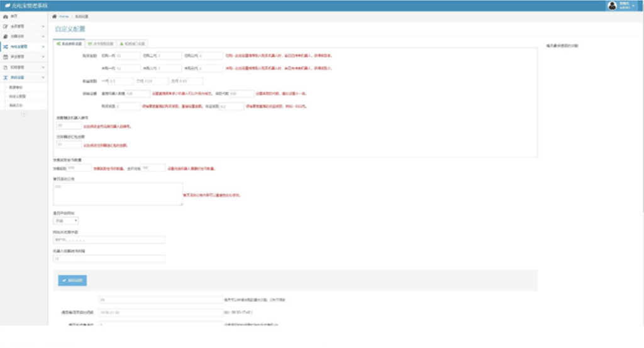
Task: Expand the 资金管理 menu chevron
Action: click(43, 57)
